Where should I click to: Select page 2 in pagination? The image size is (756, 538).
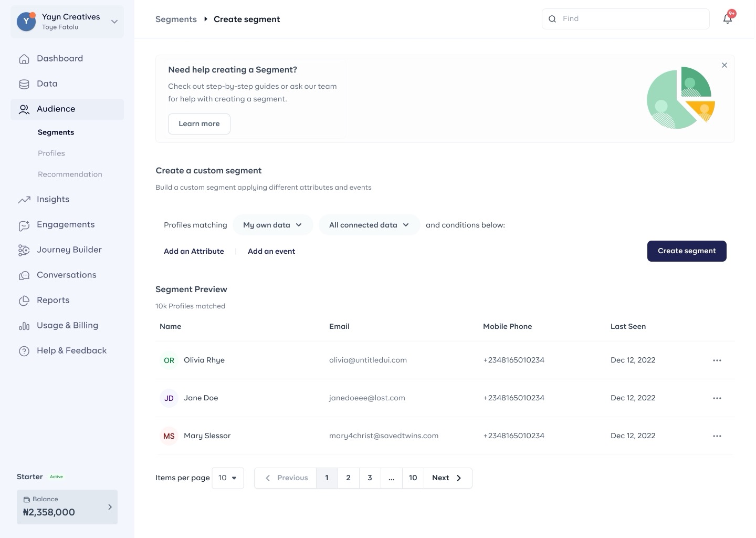coord(349,478)
